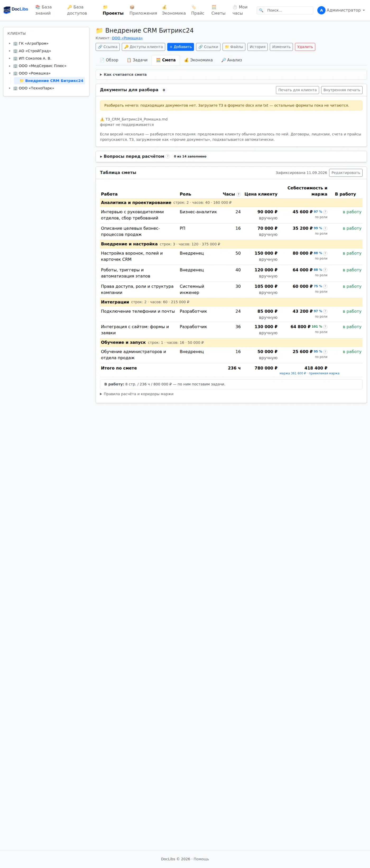The width and height of the screenshot is (370, 868).
Task: Open client link ООО «Ромашка»
Action: [x=127, y=38]
